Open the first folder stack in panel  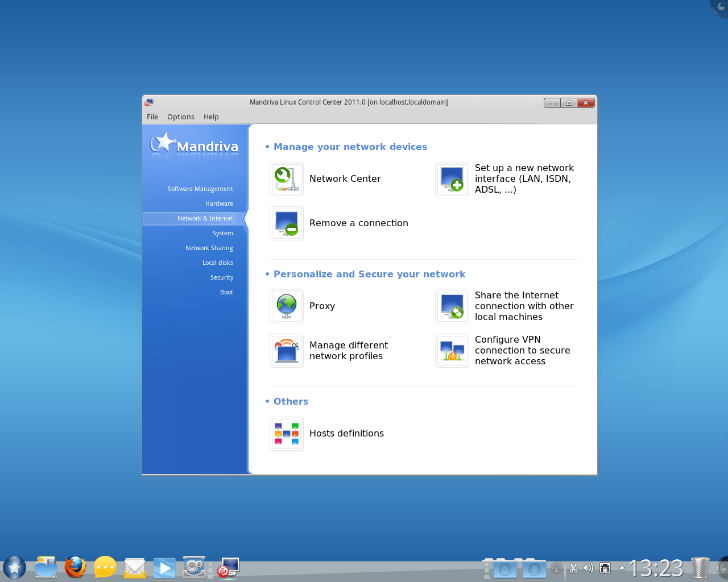tap(504, 568)
